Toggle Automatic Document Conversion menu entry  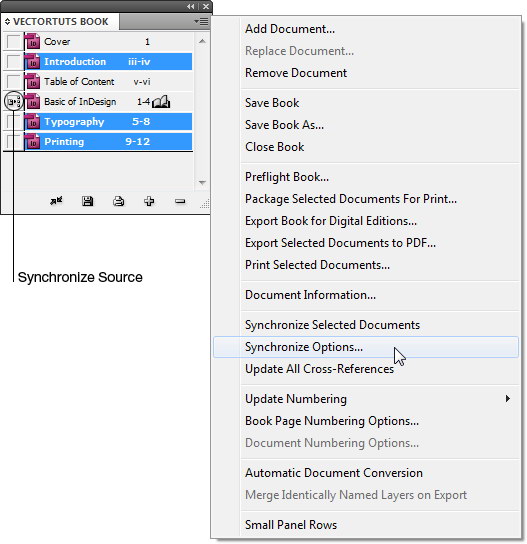coord(366,473)
